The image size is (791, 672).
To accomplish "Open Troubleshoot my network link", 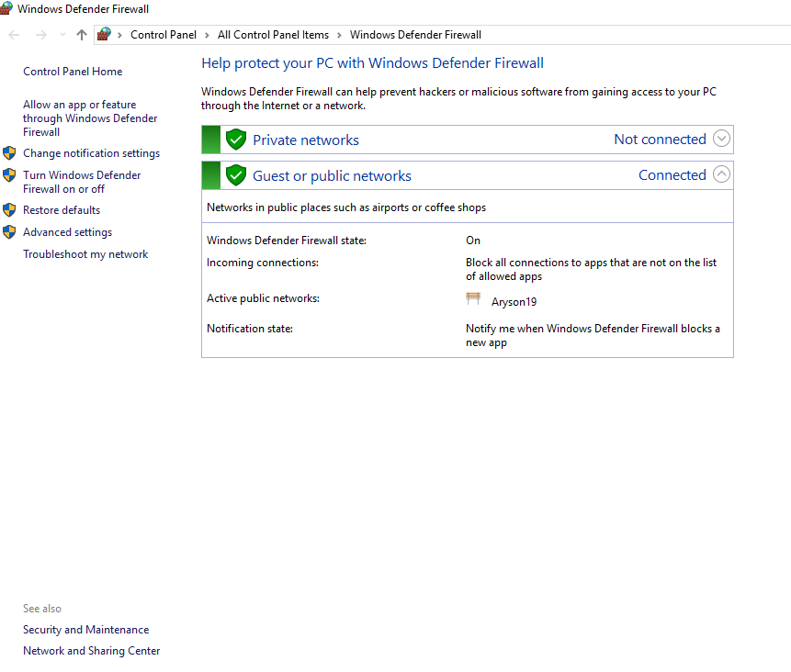I will (x=85, y=254).
